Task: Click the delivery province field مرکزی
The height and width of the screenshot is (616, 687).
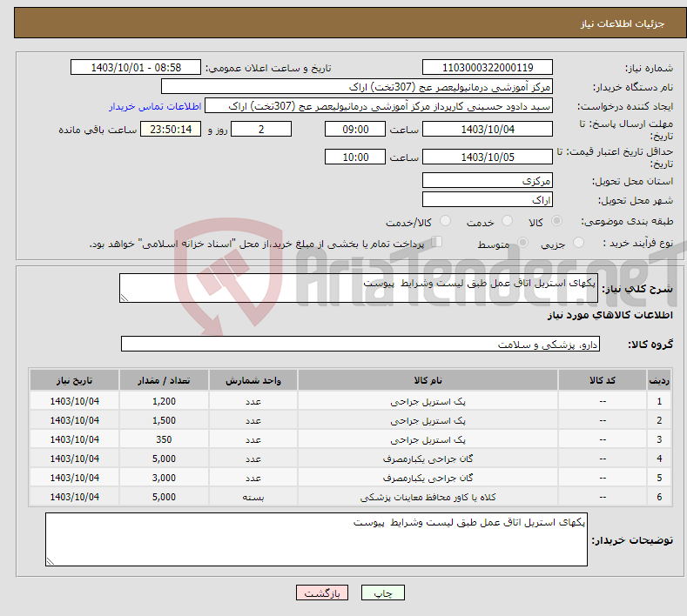Action: 488,180
